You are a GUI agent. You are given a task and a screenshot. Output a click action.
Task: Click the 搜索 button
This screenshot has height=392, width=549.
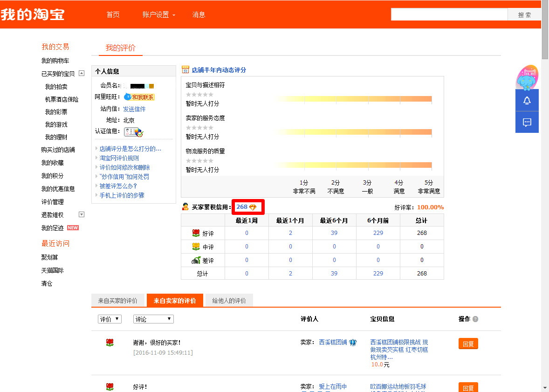click(x=524, y=15)
